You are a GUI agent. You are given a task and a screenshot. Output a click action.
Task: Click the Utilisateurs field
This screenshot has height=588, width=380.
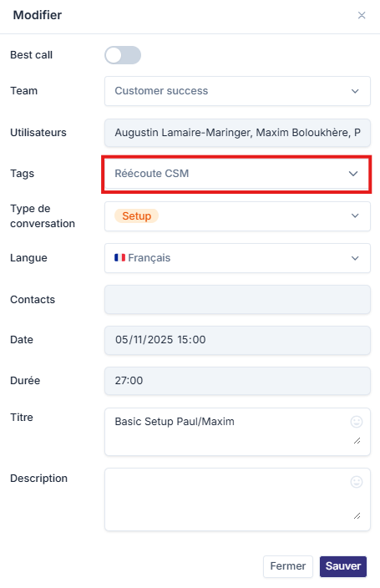point(237,133)
